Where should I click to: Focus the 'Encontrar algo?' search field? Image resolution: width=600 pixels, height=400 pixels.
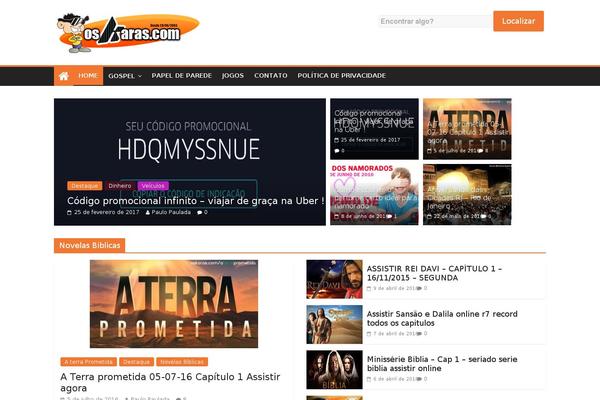point(435,21)
